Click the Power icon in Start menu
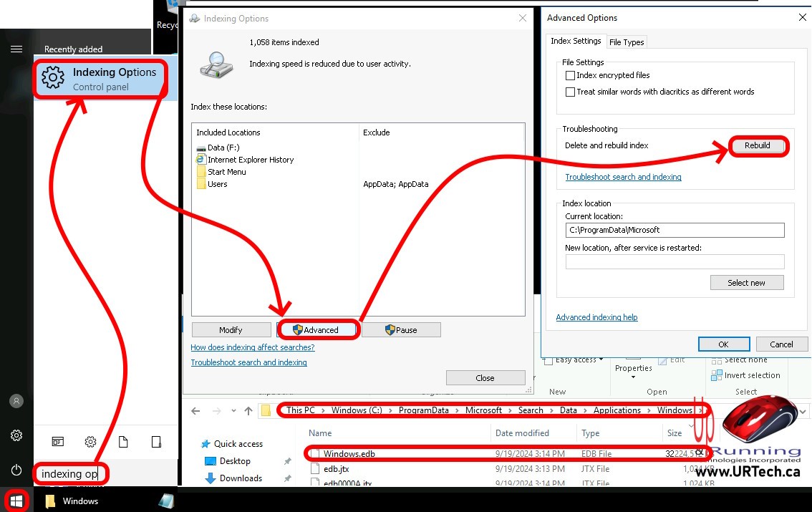 pos(16,470)
